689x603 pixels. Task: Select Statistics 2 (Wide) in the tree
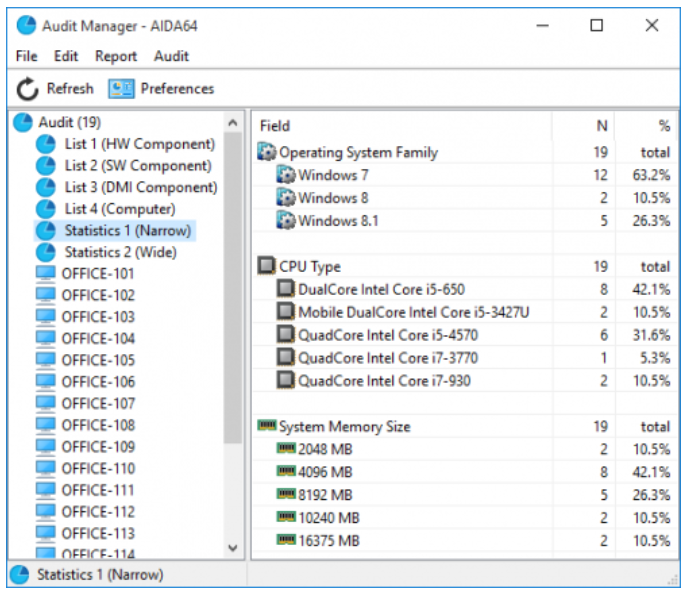coord(121,252)
